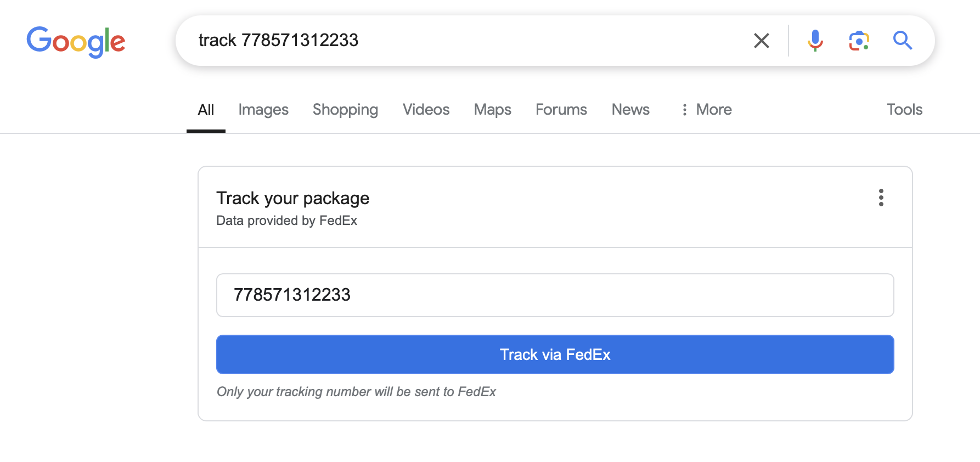980x462 pixels.
Task: Select the Forums tab
Action: point(561,110)
